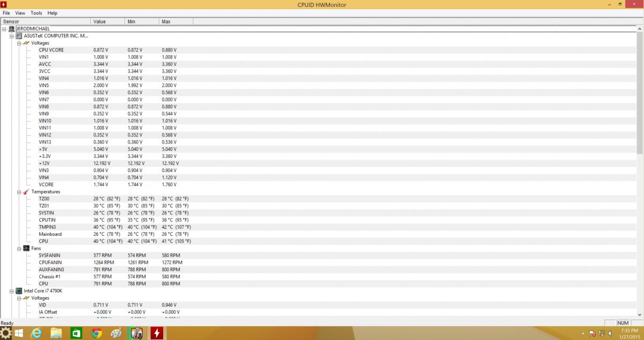Open the gear app on the taskbar

tap(6, 333)
